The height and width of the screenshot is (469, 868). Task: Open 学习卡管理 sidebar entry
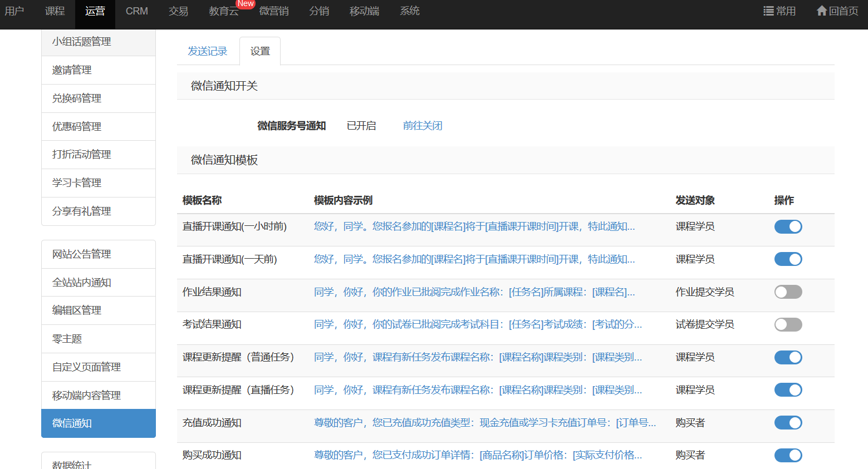click(77, 183)
